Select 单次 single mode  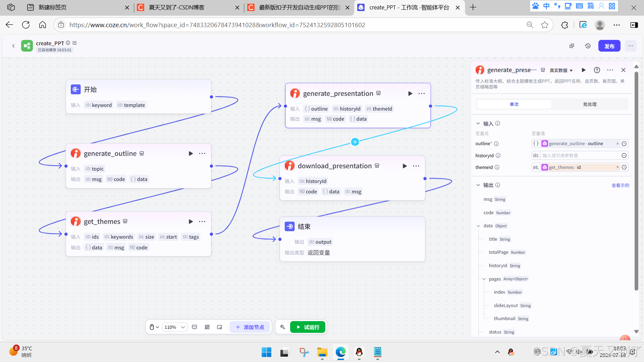tap(514, 104)
